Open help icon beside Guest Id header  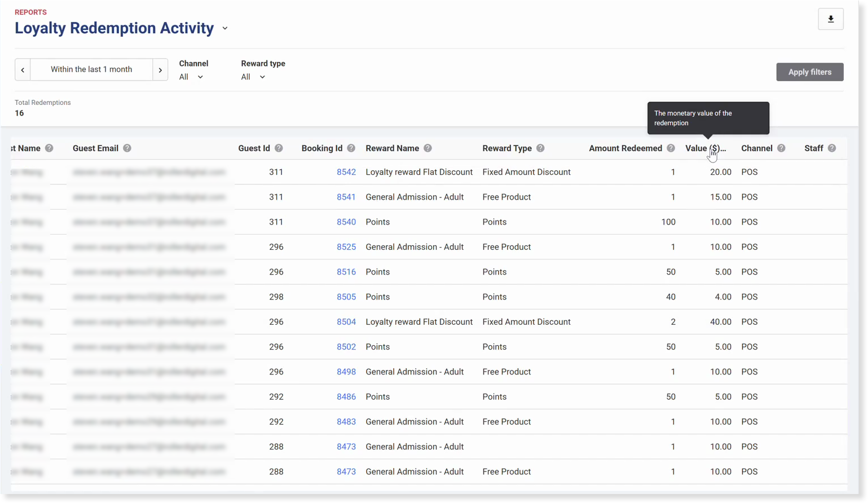coord(279,148)
